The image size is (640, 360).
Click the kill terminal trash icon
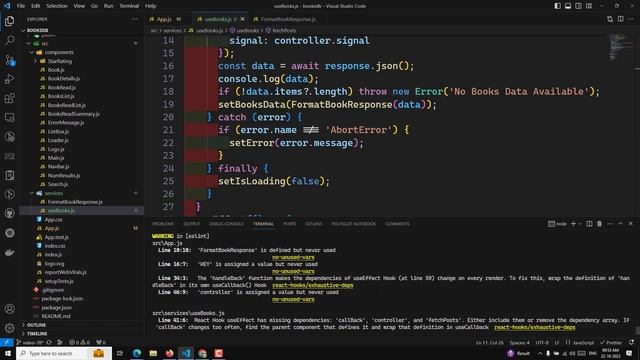coord(599,224)
